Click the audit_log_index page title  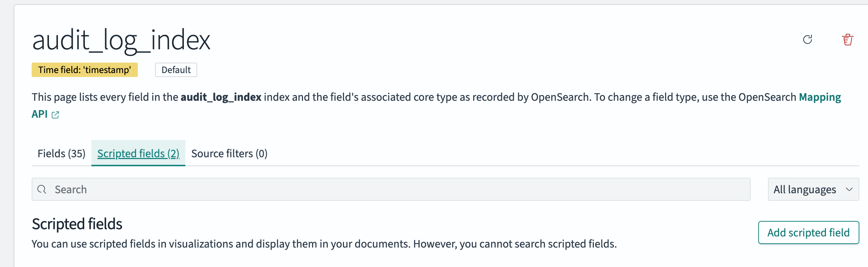pos(121,40)
